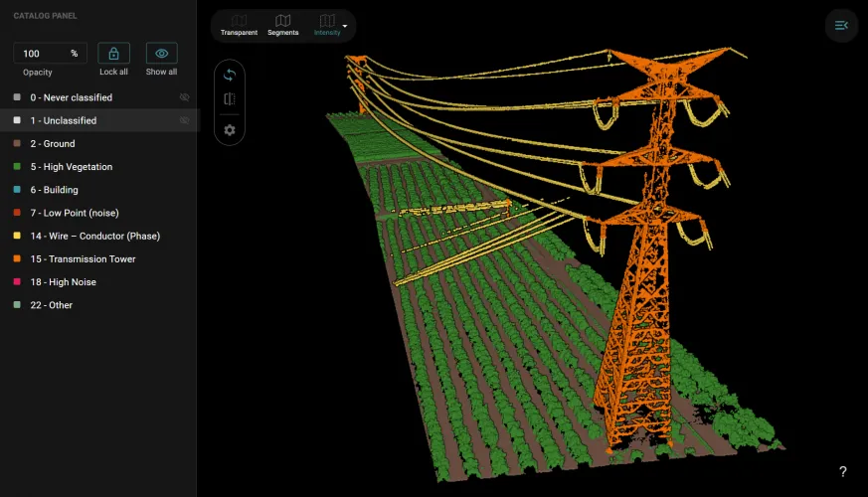Select the Transparent display mode
Image resolution: width=868 pixels, height=497 pixels.
239,25
